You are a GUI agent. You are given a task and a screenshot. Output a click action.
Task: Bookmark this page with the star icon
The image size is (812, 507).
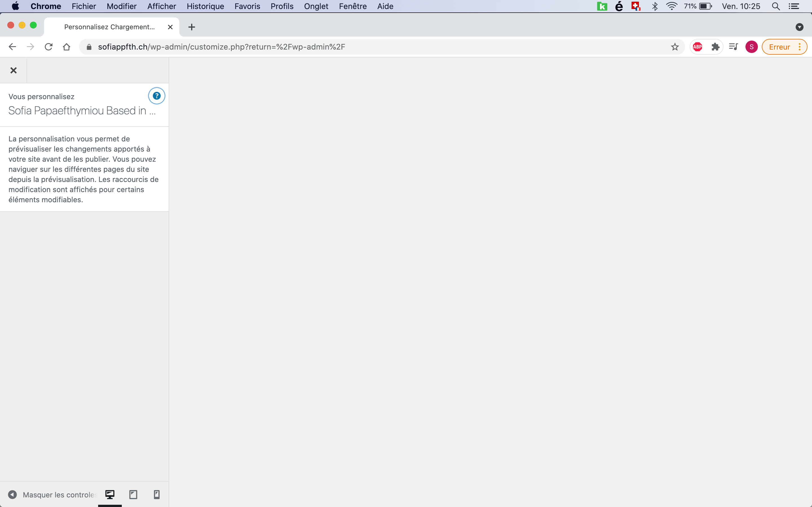point(675,47)
